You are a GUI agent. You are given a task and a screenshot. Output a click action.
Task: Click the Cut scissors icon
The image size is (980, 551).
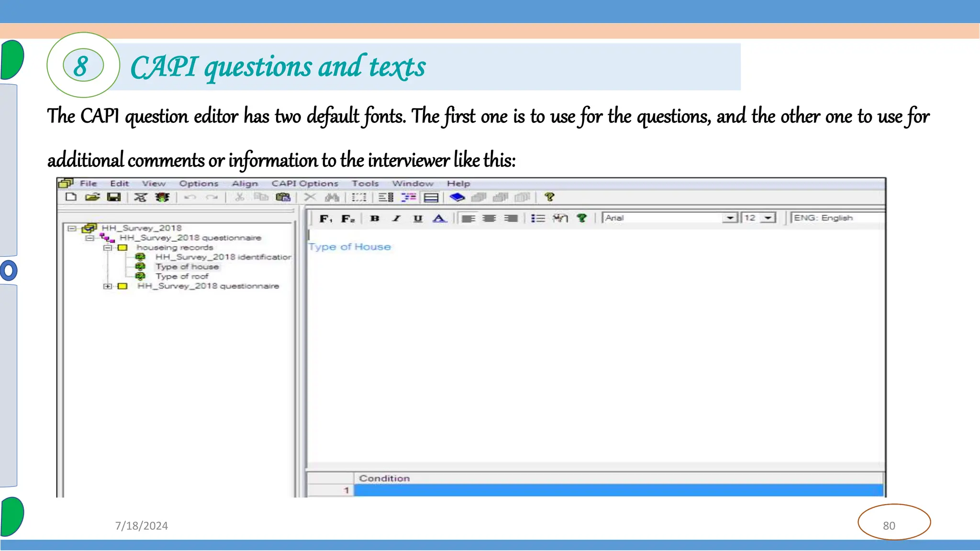[239, 197]
